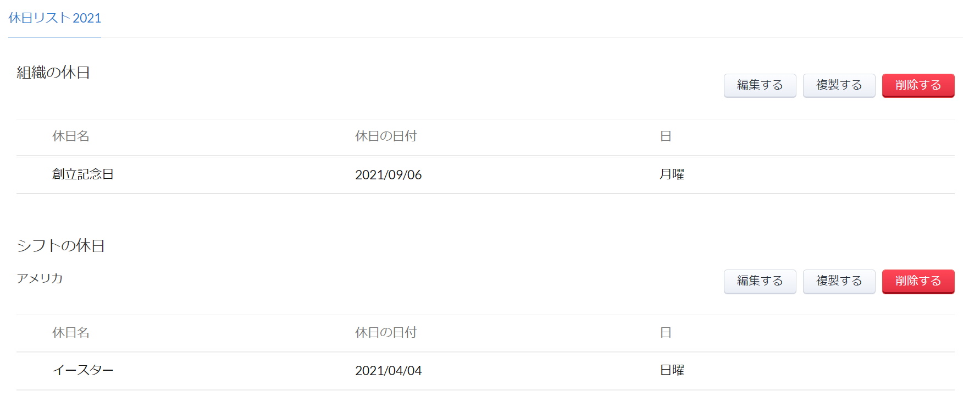This screenshot has height=401, width=980.
Task: Click the date 2021/09/06
Action: 388,175
